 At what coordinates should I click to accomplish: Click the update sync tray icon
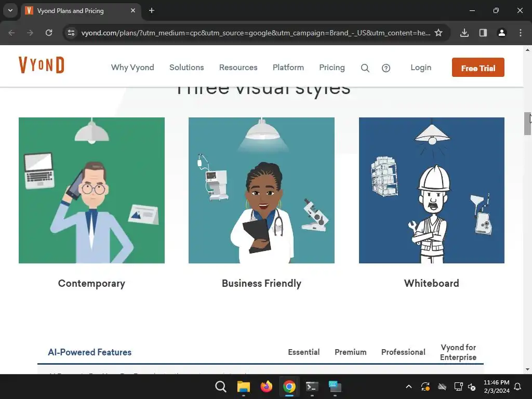pyautogui.click(x=425, y=387)
